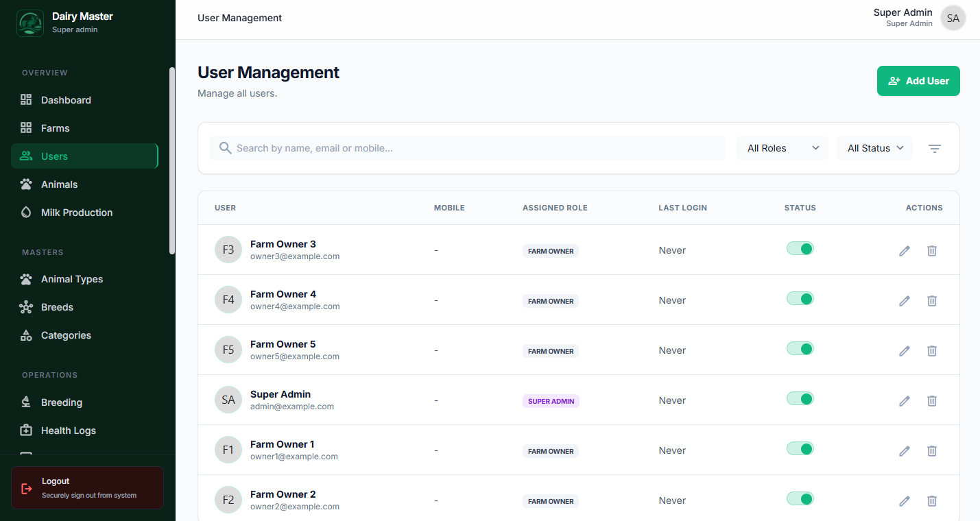980x521 pixels.
Task: Click the delete icon for Farm Owner 5
Action: pyautogui.click(x=931, y=350)
